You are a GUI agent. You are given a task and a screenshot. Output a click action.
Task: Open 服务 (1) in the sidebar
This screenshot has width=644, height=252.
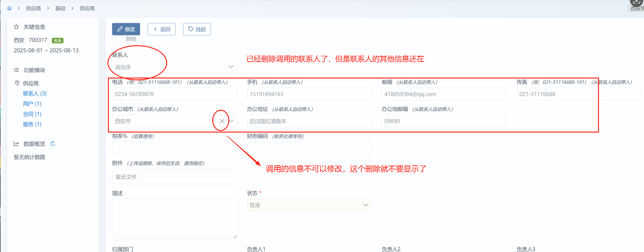tap(32, 124)
